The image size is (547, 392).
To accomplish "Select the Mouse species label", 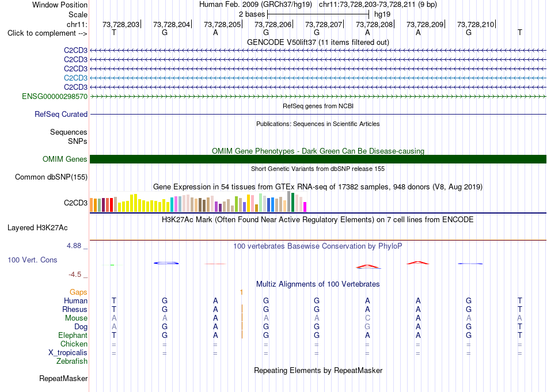I will 76,318.
